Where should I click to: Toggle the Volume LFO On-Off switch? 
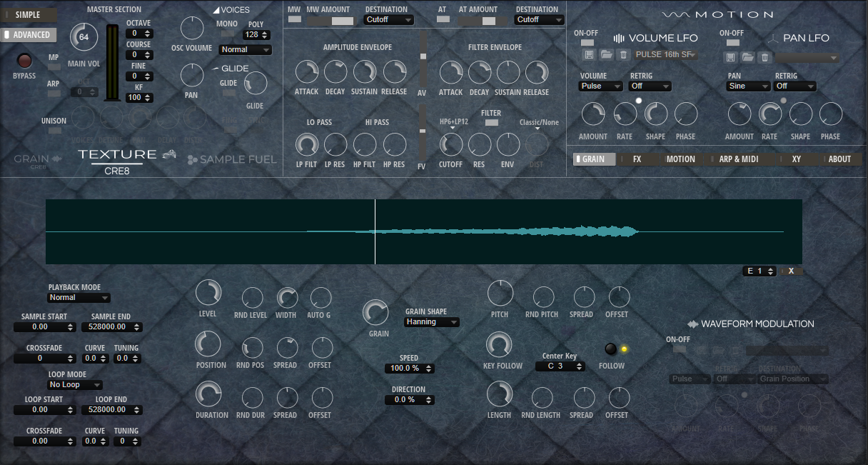point(587,43)
